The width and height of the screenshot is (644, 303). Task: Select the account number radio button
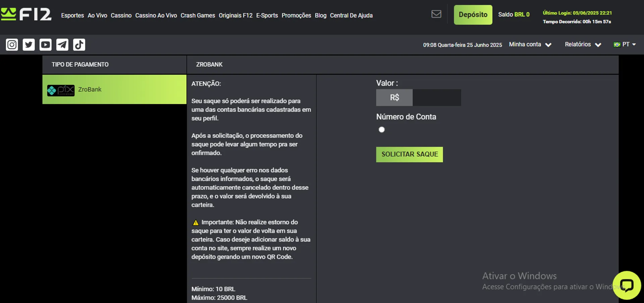click(x=382, y=130)
